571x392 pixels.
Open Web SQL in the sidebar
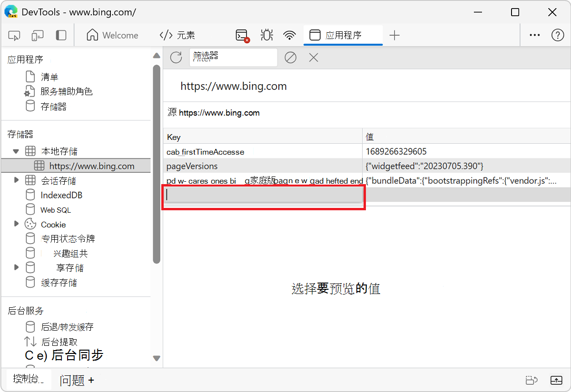point(55,210)
